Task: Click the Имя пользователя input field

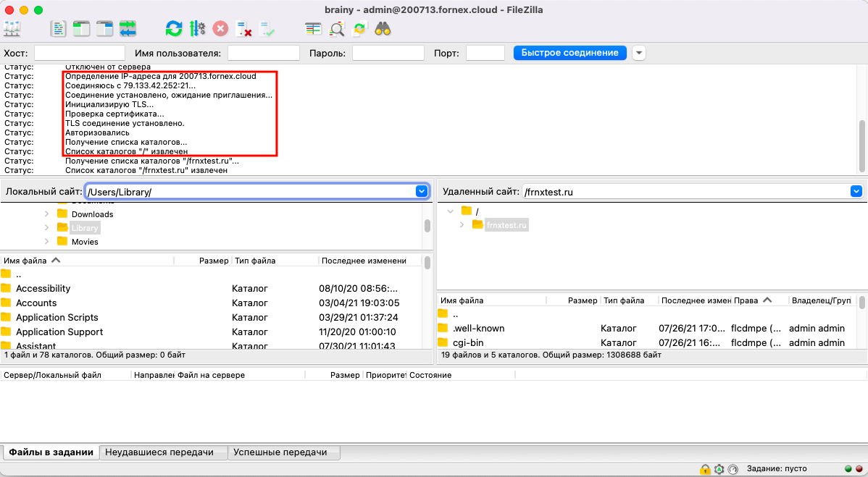Action: tap(264, 53)
